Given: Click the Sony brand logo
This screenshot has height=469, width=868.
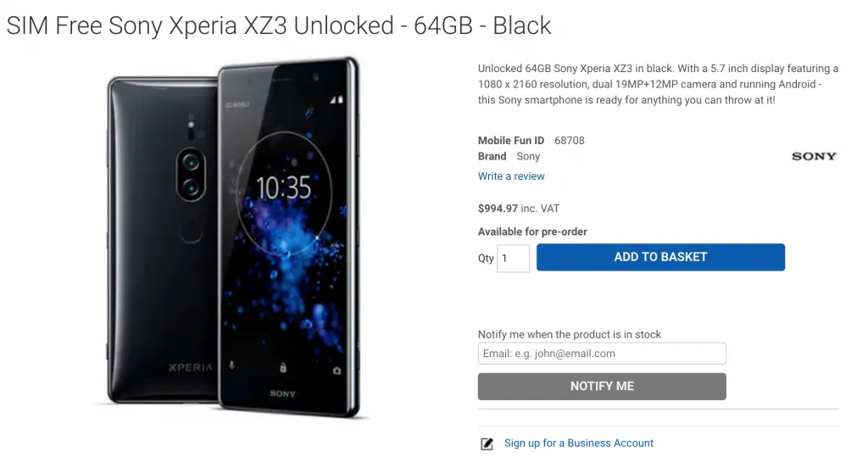Looking at the screenshot, I should 814,156.
